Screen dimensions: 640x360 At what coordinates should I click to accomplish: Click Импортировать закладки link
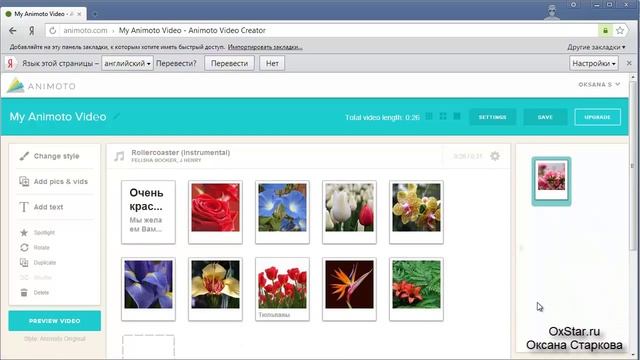tap(265, 47)
